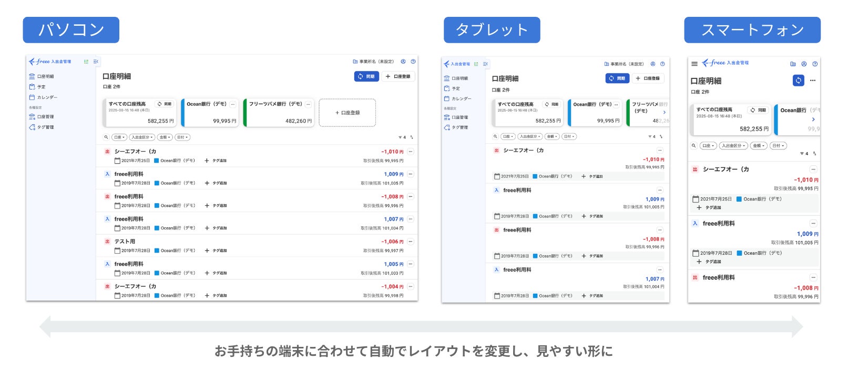The image size is (868, 369).
Task: Open more menu on smartphone 1,009 円 row
Action: 813,223
